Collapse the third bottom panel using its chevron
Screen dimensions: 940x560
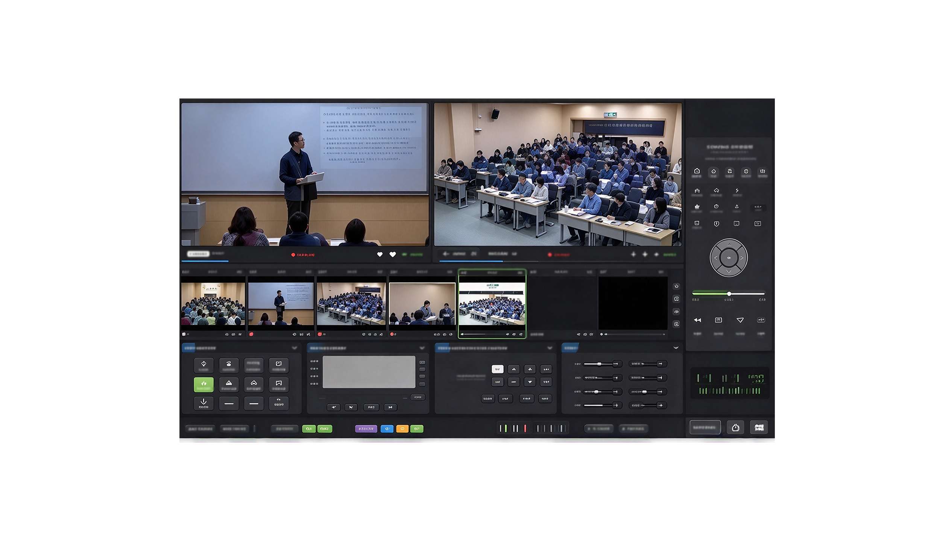550,348
